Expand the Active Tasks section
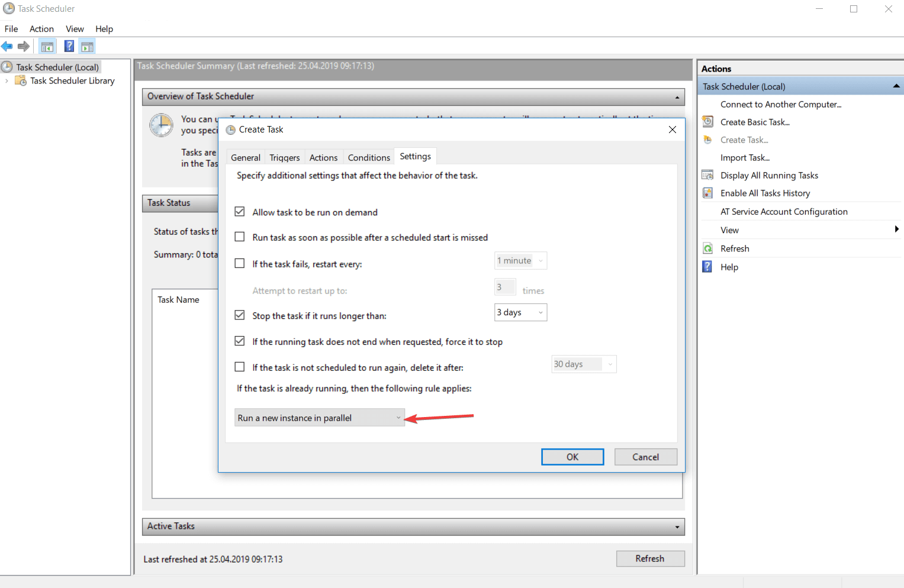 [x=677, y=527]
